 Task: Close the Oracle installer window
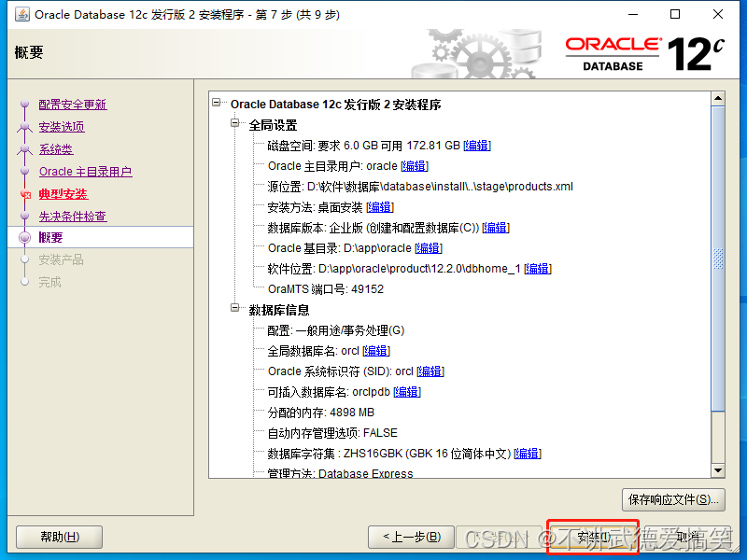point(718,14)
